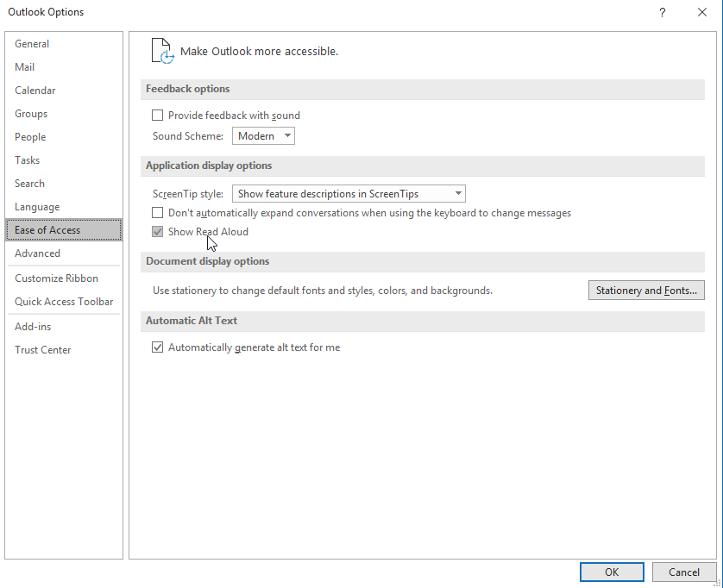This screenshot has height=588, width=723.
Task: Select the Trust Center category
Action: click(43, 350)
